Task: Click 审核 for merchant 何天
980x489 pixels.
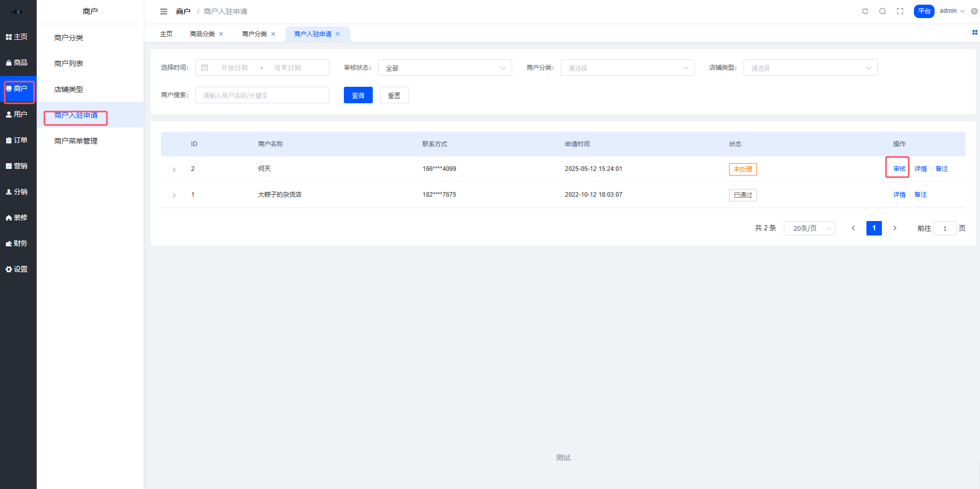Action: (x=899, y=169)
